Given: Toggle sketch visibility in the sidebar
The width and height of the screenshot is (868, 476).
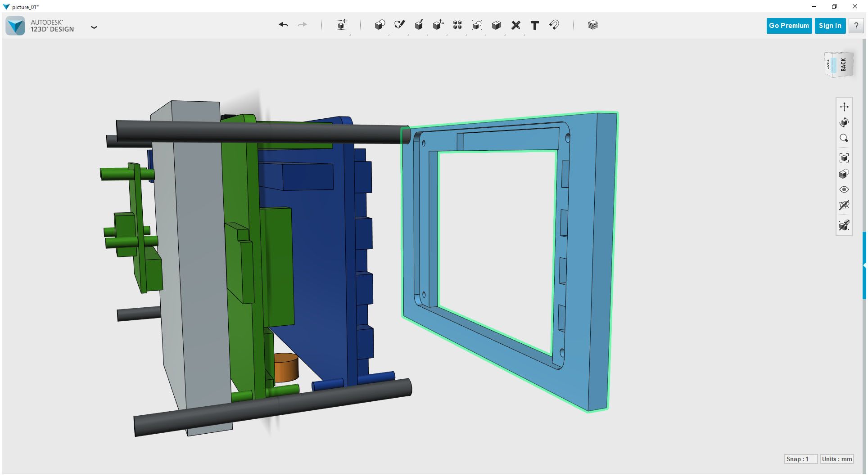Looking at the screenshot, I should (x=845, y=225).
